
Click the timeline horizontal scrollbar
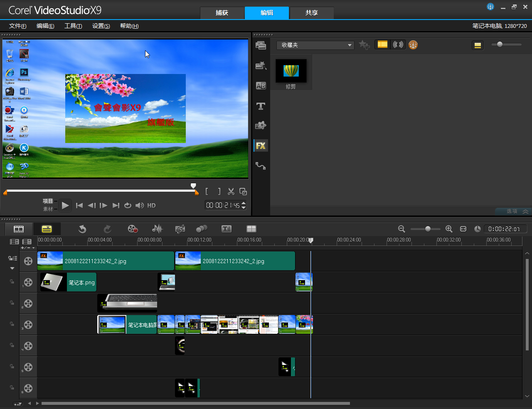195,403
